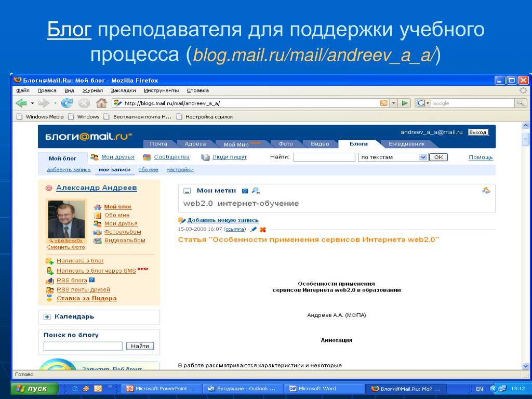This screenshot has height=399, width=532.
Task: Click the RSS feed icon in address bar
Action: click(383, 103)
